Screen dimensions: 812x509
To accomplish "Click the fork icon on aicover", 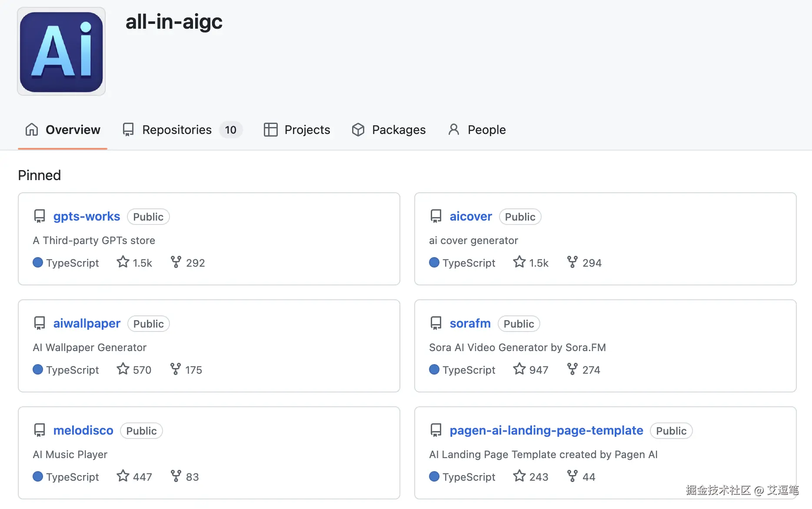I will pos(572,262).
